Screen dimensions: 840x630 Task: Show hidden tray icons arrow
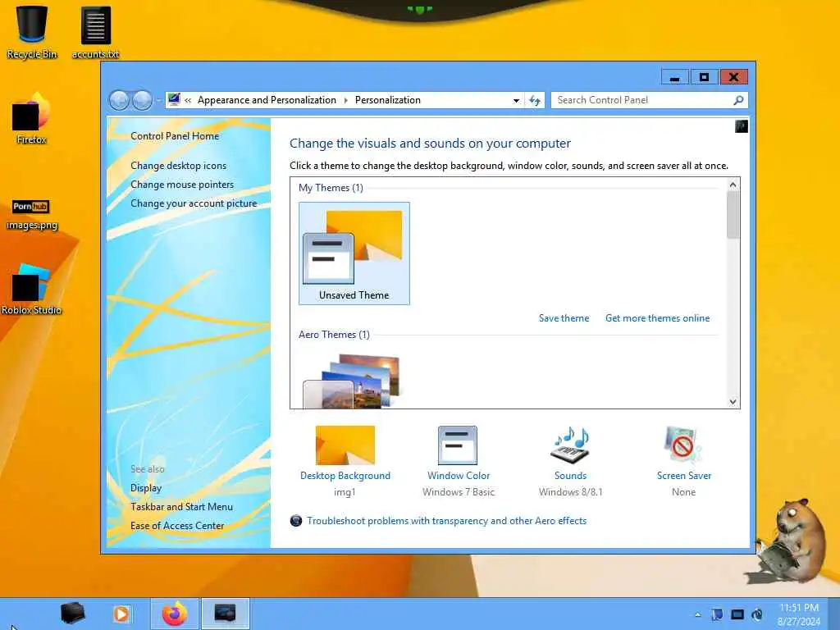(x=697, y=615)
